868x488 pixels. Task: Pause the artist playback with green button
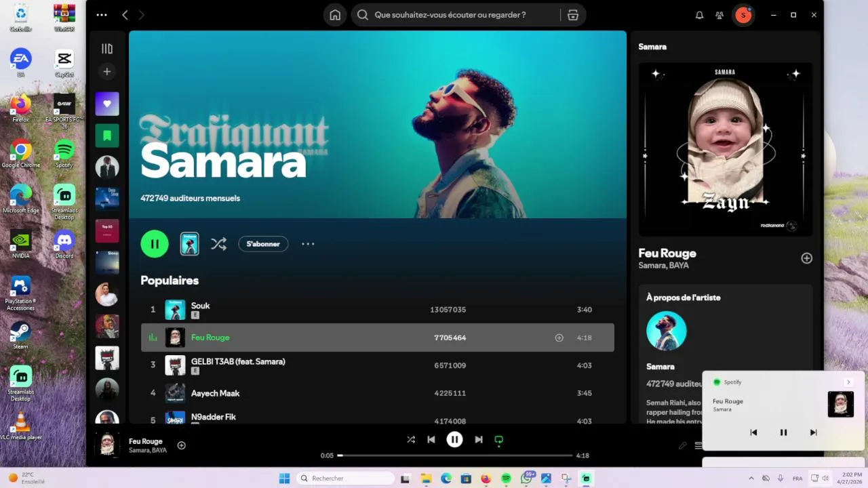155,244
